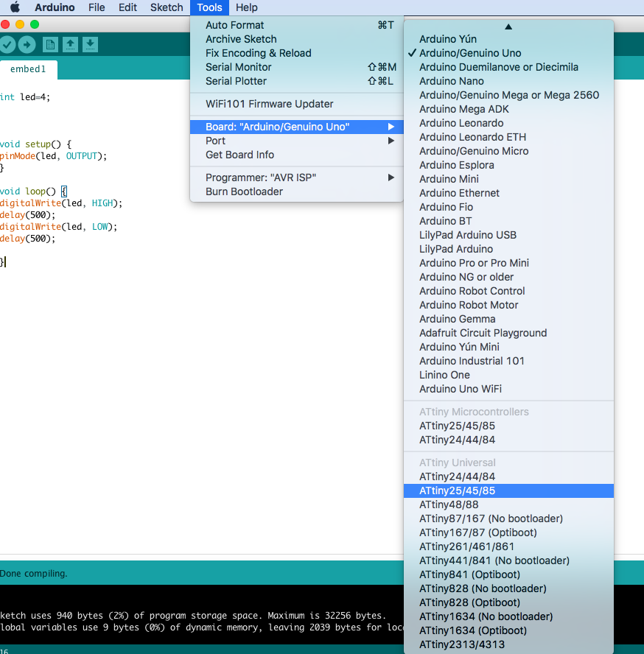Open the Sketch menu
The height and width of the screenshot is (654, 644).
[x=167, y=7]
